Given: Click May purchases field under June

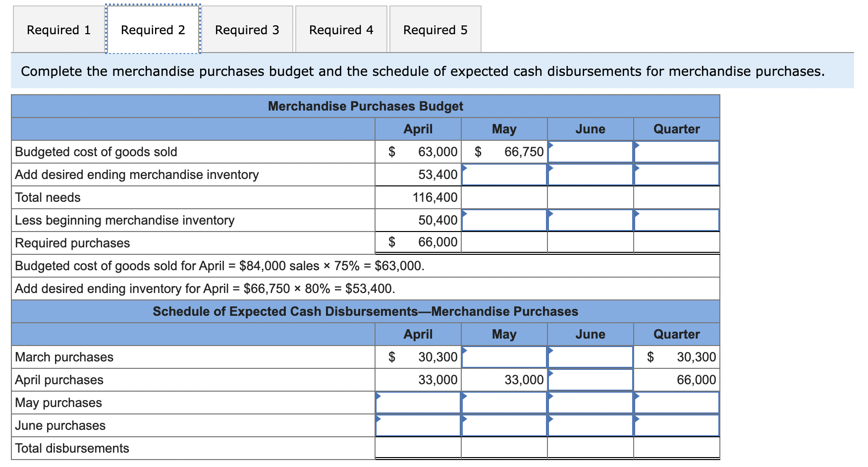Looking at the screenshot, I should (x=591, y=403).
